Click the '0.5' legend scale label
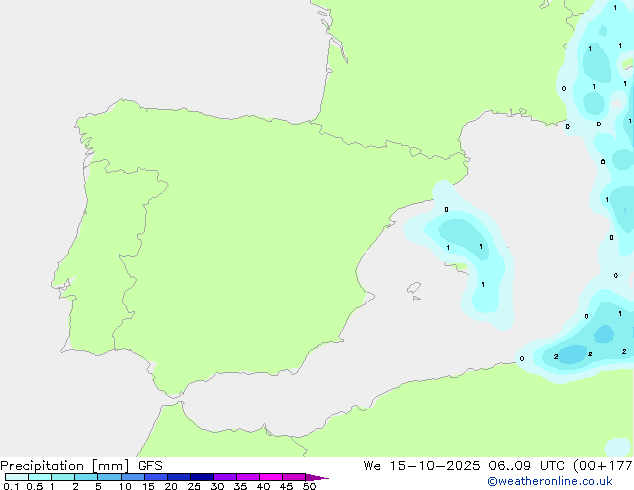This screenshot has width=634, height=490. point(35,486)
